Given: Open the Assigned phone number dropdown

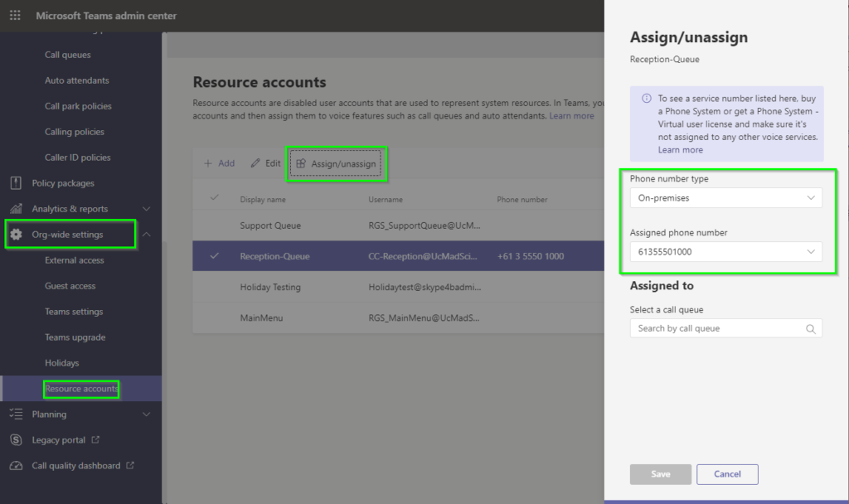Looking at the screenshot, I should pyautogui.click(x=725, y=252).
